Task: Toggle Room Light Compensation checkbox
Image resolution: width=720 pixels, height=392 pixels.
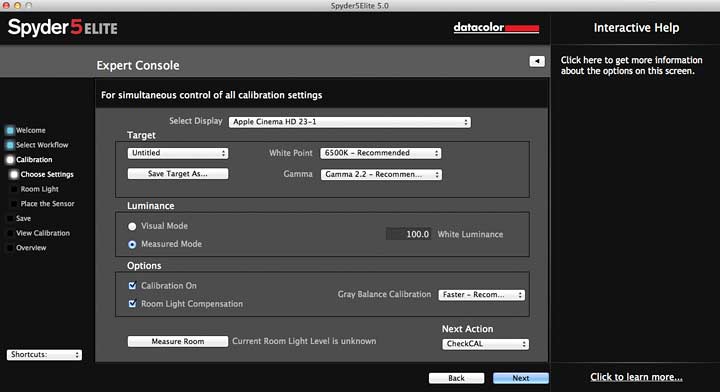Action: point(132,304)
